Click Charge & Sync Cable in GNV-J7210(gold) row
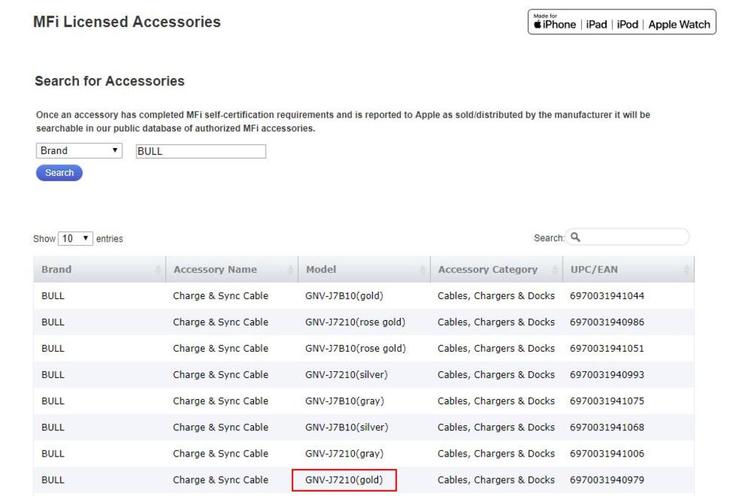The height and width of the screenshot is (496, 730). click(x=221, y=480)
